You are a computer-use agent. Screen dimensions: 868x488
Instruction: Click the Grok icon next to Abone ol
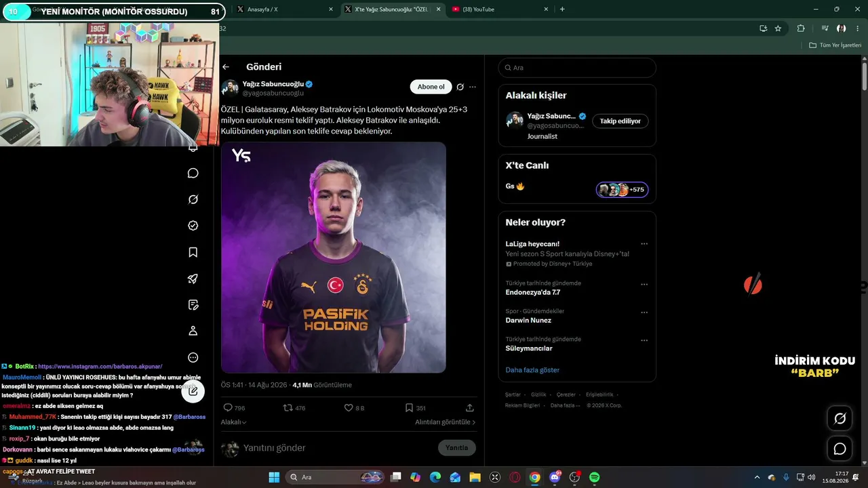(x=460, y=87)
